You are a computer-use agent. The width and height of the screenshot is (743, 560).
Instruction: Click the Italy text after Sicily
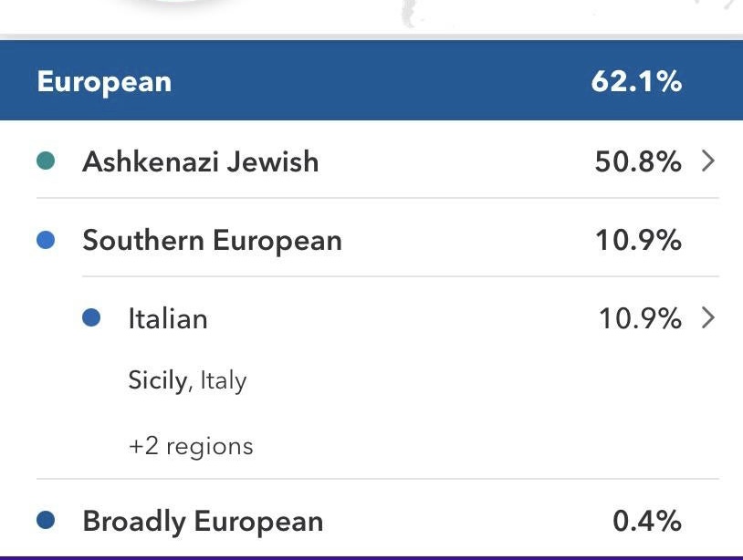tap(223, 379)
